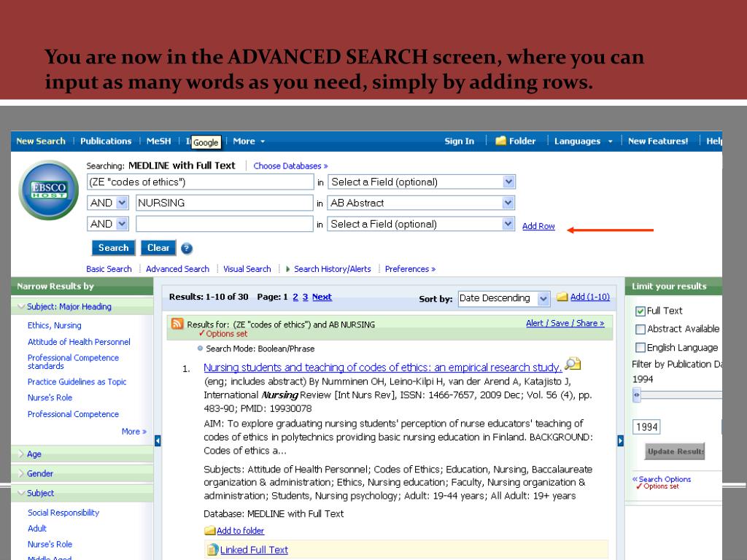Switch to Basic Search

(x=109, y=269)
